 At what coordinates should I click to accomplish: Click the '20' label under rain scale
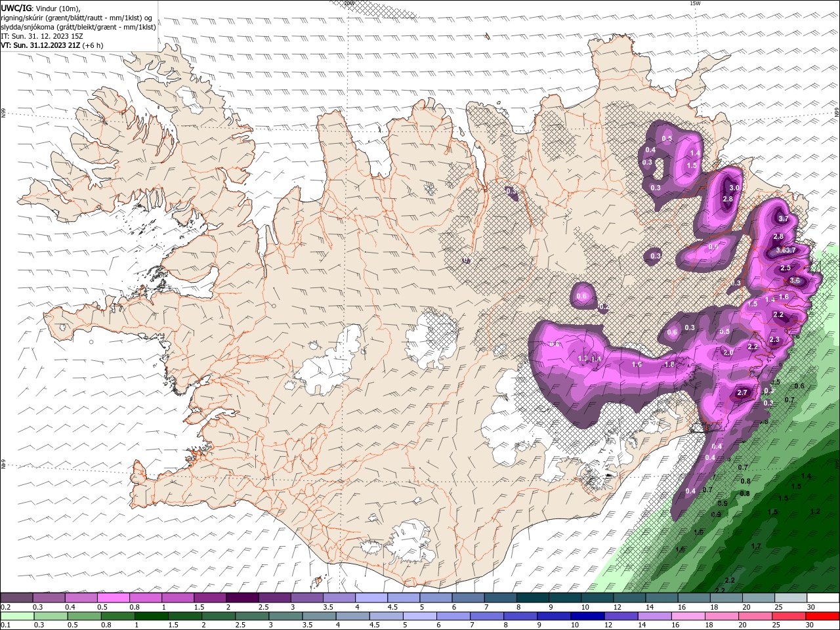[x=742, y=625]
